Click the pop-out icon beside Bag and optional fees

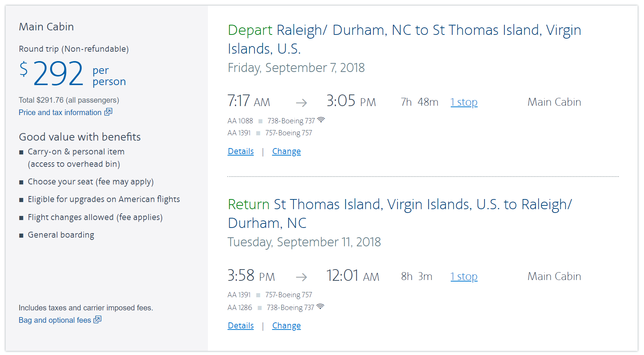pyautogui.click(x=98, y=319)
